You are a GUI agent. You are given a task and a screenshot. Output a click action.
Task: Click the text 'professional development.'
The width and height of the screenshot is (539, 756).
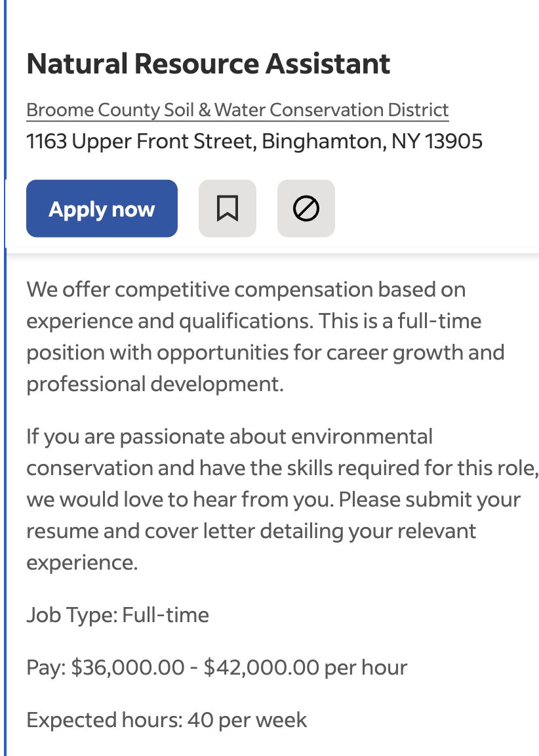pyautogui.click(x=155, y=385)
